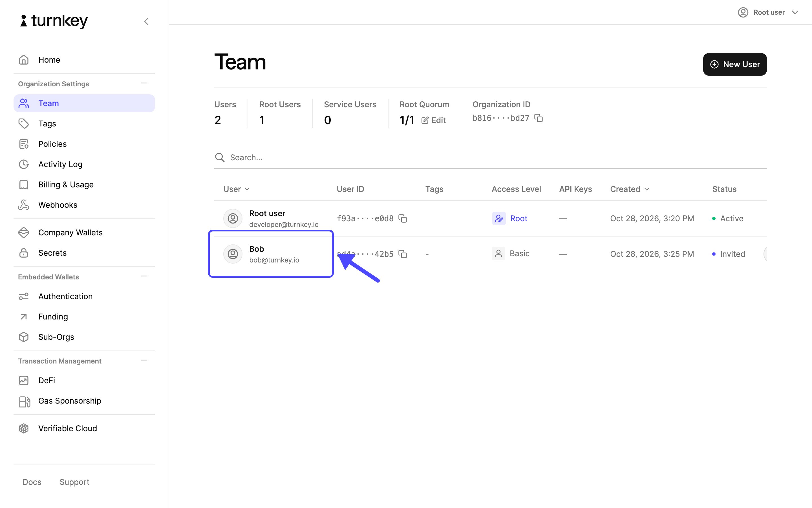
Task: Copy Root user's User ID f93a…e0d8
Action: pos(403,218)
